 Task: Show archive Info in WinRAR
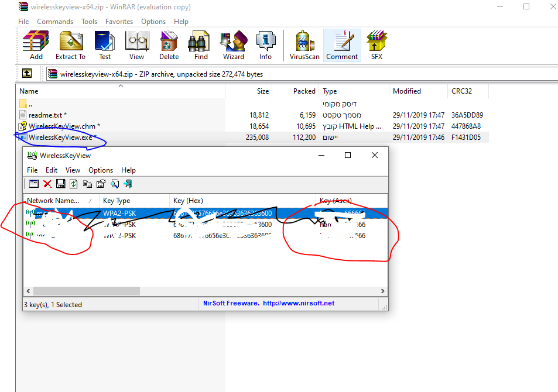click(x=265, y=46)
